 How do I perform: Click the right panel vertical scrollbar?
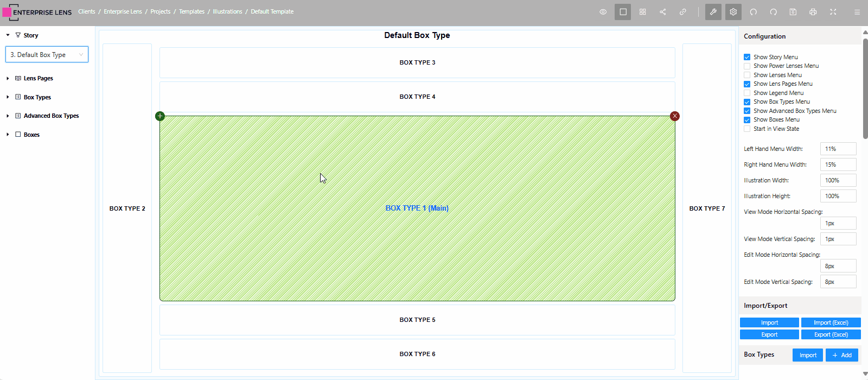(x=865, y=87)
